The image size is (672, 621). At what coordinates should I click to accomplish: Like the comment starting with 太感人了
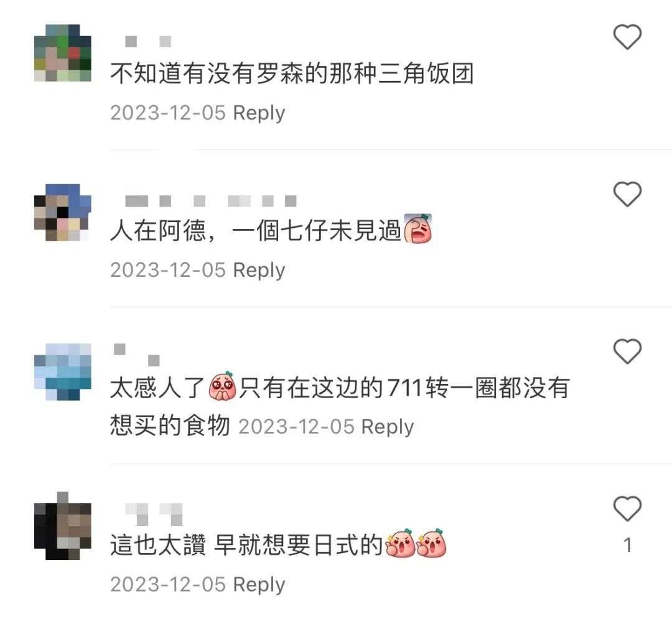627,352
